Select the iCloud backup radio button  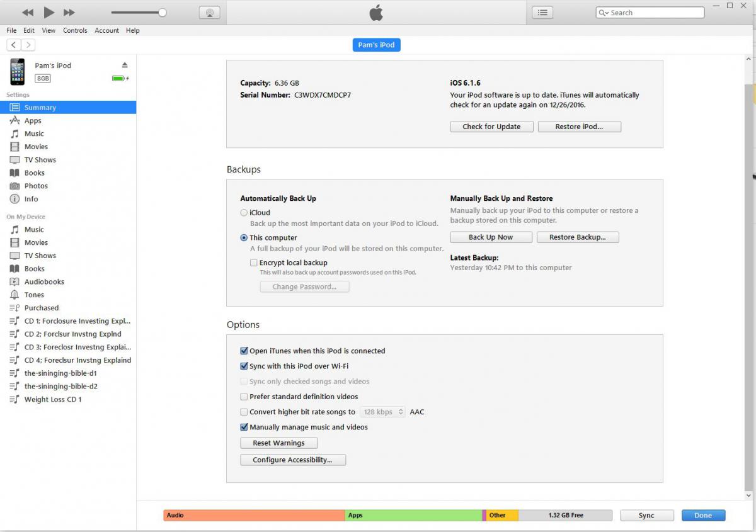(x=244, y=213)
